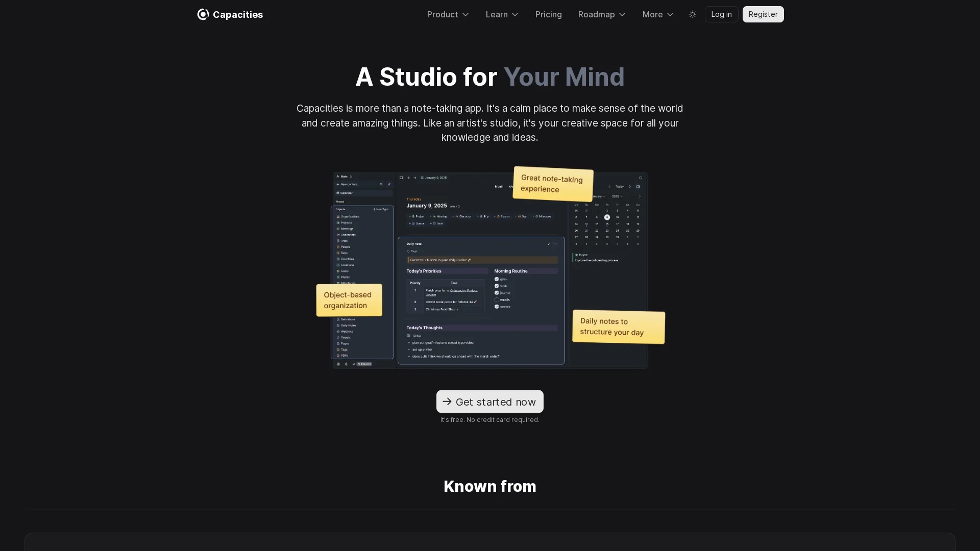
Task: Click the 'Great note-taking experience' yellow note
Action: coord(553,184)
